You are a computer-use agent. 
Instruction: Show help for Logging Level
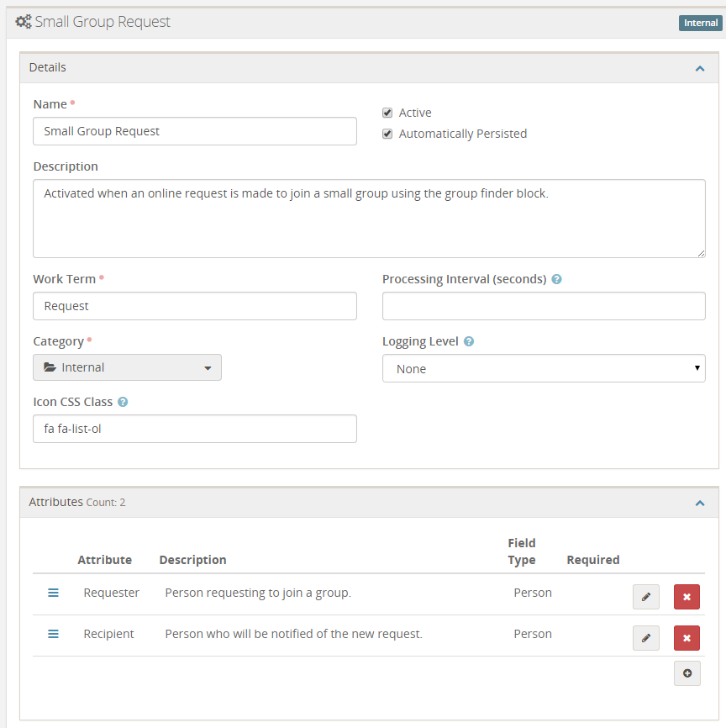coord(469,341)
